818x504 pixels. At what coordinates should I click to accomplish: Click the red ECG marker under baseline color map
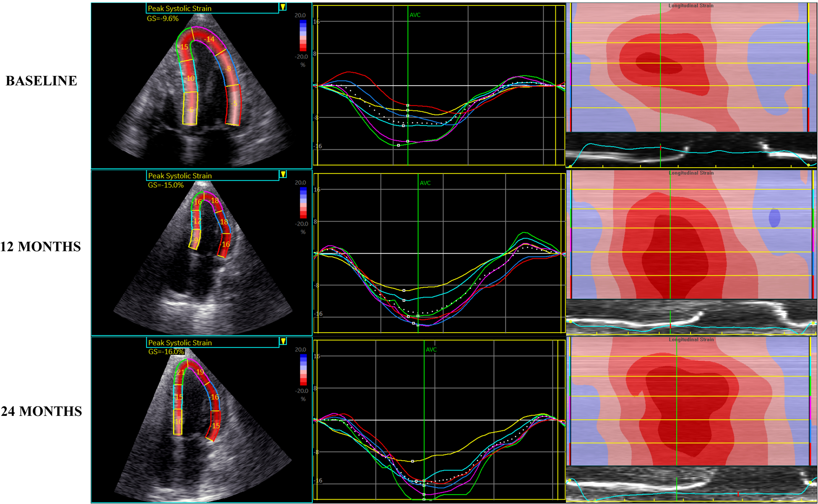click(x=661, y=147)
